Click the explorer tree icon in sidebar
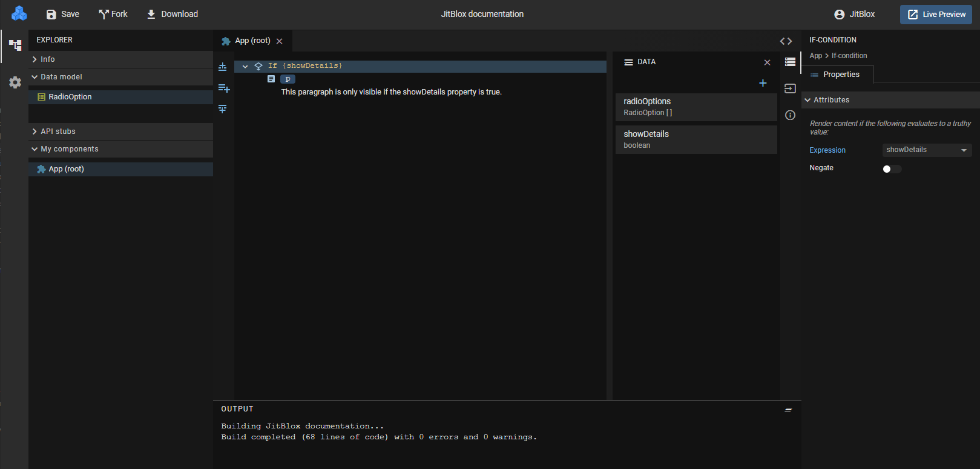Screen dimensions: 980x469 [15, 45]
